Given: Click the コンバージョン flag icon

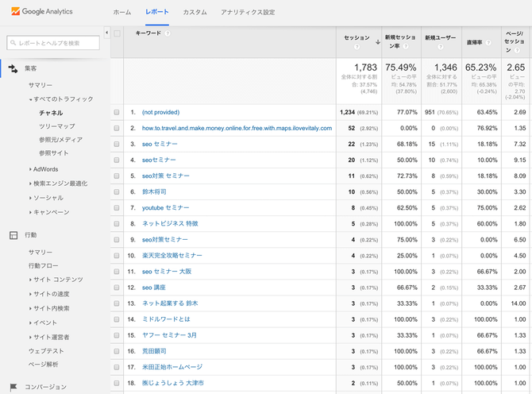Looking at the screenshot, I should point(13,387).
